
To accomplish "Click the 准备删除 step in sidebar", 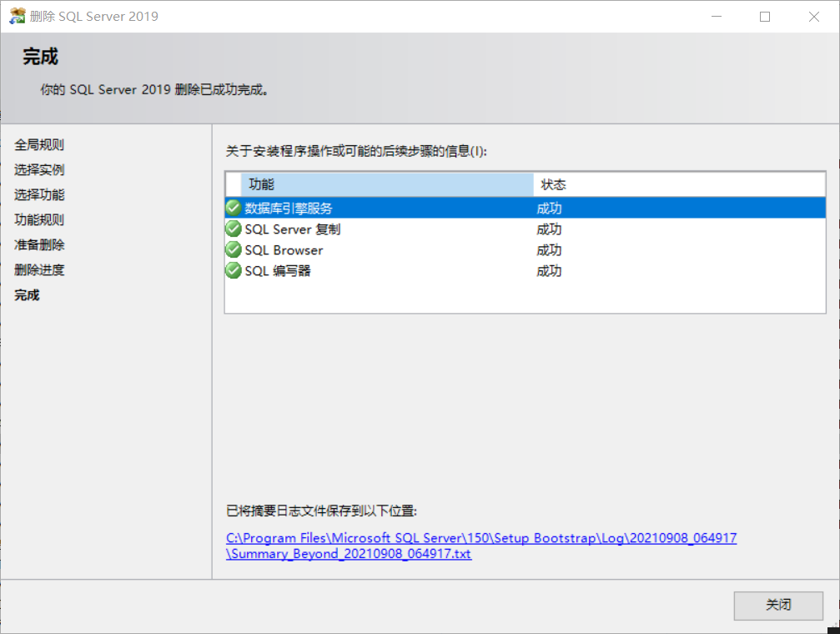I will [x=39, y=245].
